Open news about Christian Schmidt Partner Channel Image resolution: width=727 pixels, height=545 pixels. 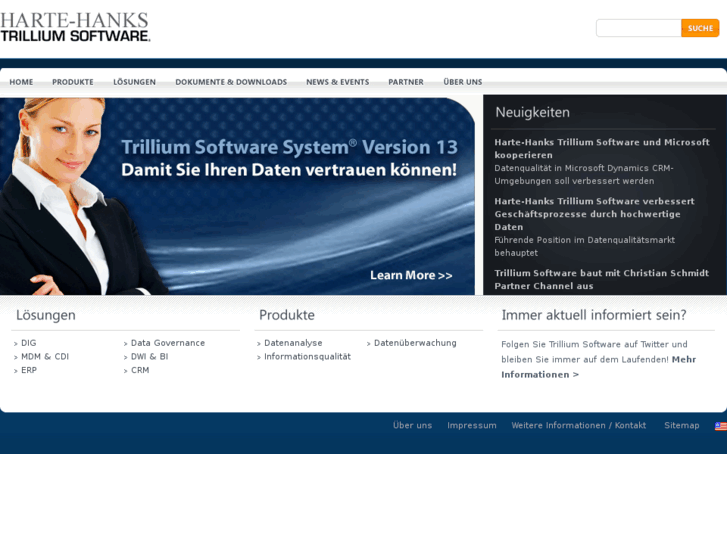601,279
